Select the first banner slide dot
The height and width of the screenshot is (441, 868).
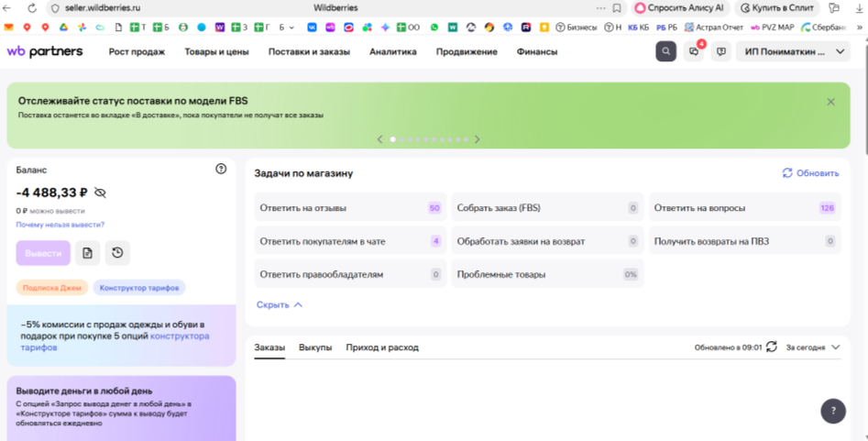point(393,139)
